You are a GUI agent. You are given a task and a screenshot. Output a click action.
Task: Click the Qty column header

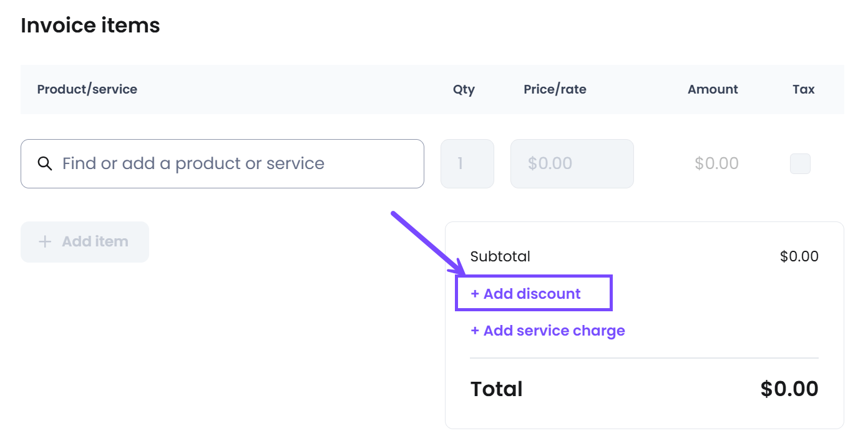(x=464, y=89)
